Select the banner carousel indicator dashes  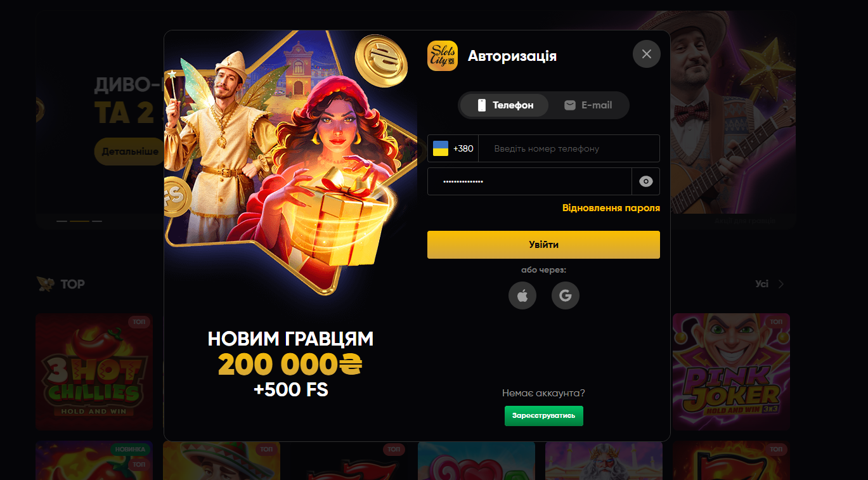pos(79,221)
